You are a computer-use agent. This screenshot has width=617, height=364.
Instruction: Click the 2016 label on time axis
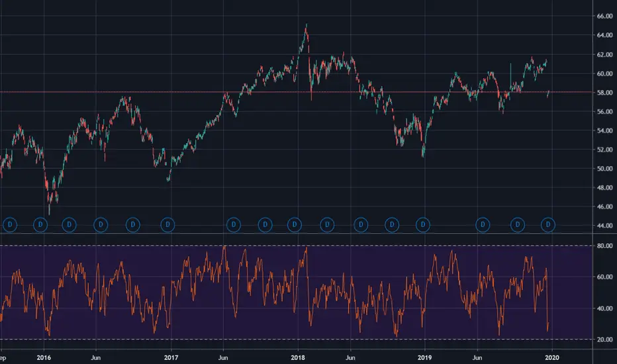point(44,357)
